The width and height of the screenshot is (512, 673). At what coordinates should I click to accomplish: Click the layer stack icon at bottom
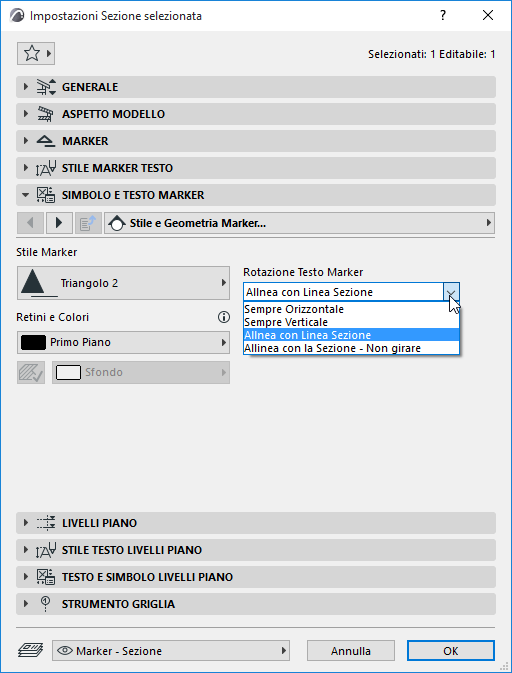coord(30,651)
